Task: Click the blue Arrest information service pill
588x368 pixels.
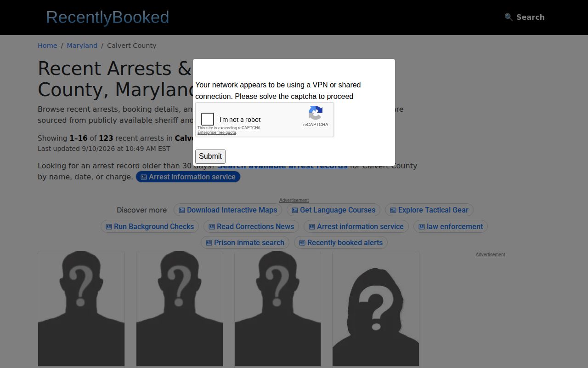Action: 188,177
